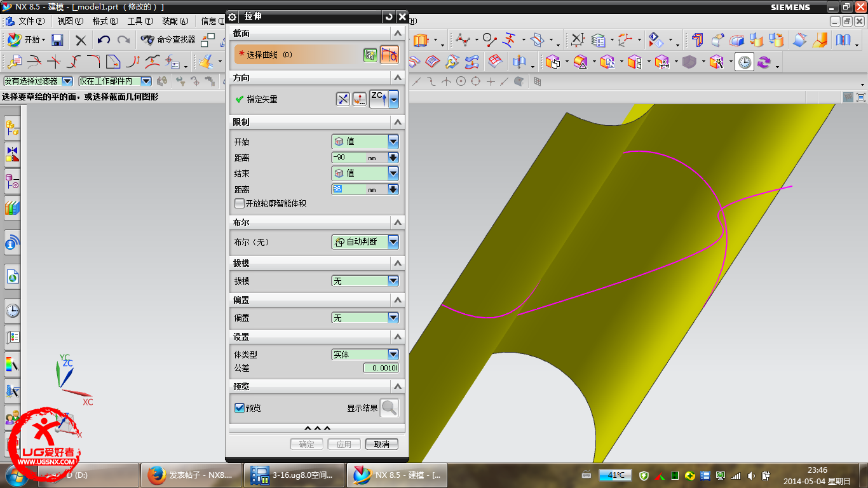Open HD3D Tools info icon
Viewport: 868px width, 488px height.
[x=12, y=242]
